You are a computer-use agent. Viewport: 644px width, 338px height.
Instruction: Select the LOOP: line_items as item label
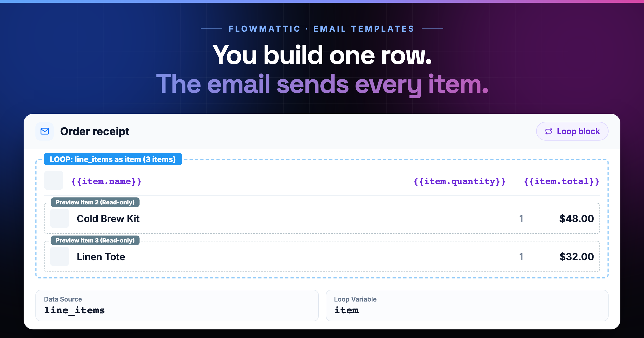[x=113, y=159]
